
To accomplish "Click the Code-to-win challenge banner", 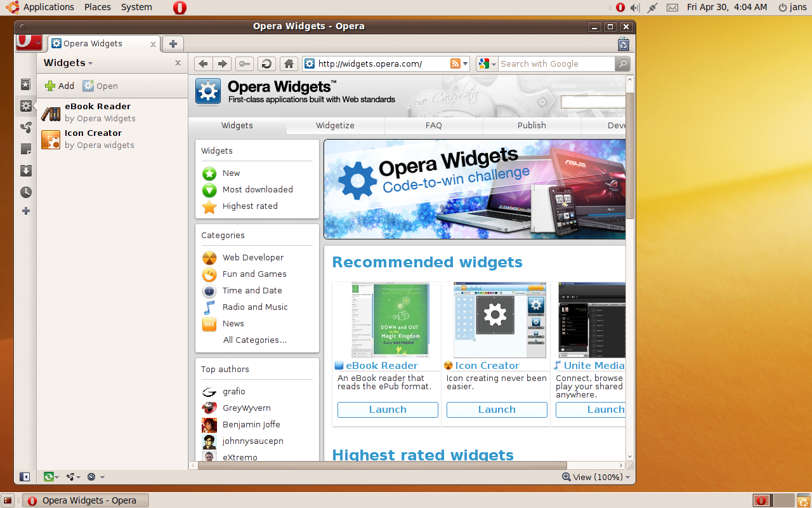I will click(475, 189).
